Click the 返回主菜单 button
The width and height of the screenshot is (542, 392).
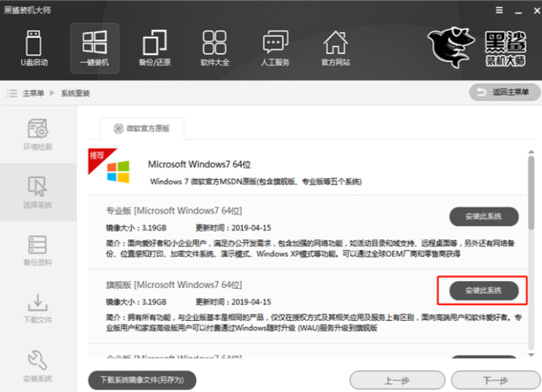[x=504, y=92]
